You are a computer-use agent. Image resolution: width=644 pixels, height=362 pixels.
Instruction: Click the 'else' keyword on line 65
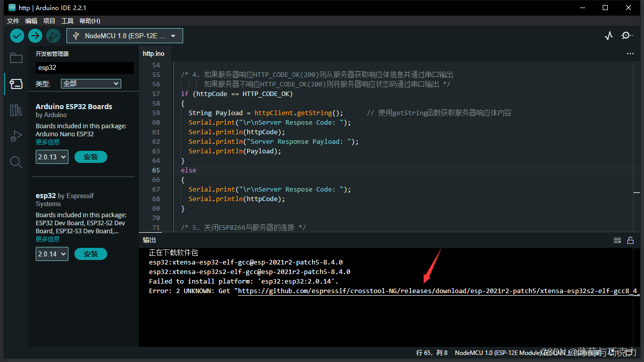(189, 170)
